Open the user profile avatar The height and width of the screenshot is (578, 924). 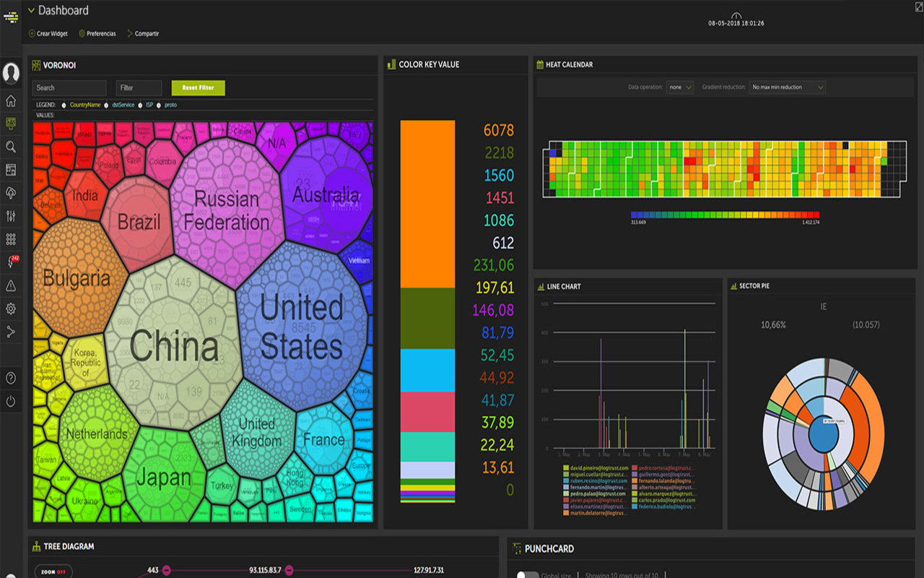pos(11,73)
